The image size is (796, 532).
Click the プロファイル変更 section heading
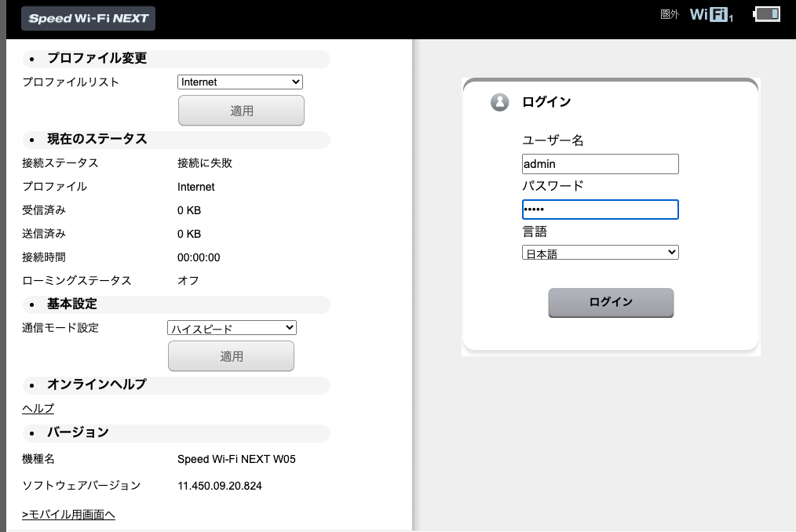pyautogui.click(x=97, y=58)
